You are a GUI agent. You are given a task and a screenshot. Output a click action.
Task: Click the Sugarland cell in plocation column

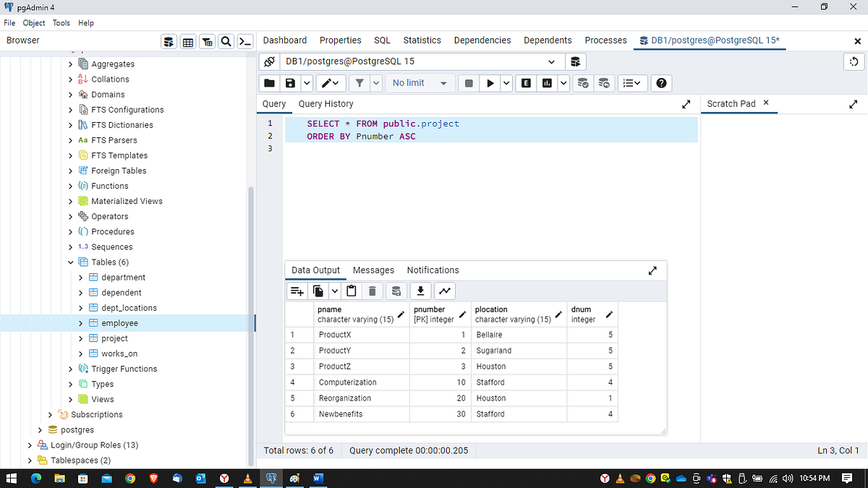pos(519,351)
